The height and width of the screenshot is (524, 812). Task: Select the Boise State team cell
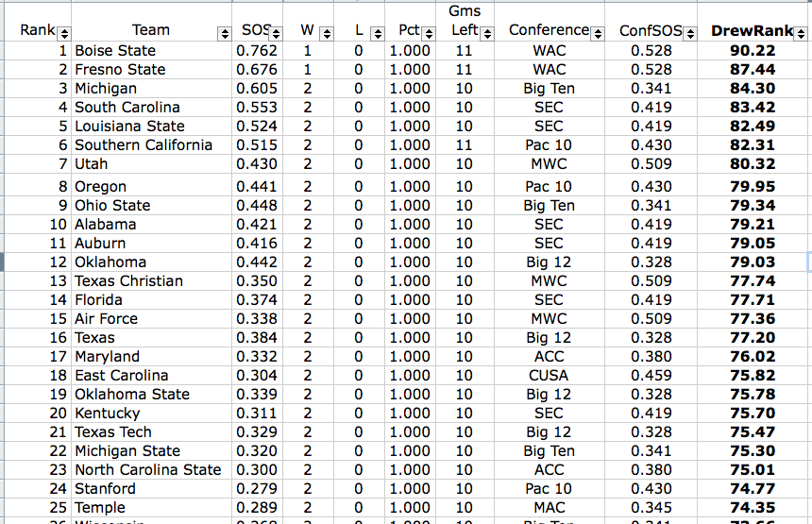click(151, 51)
